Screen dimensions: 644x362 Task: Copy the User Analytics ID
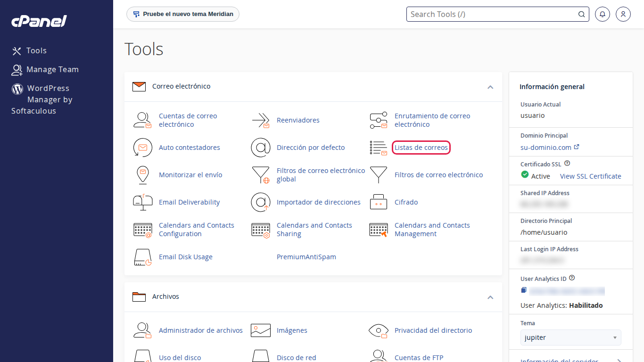(523, 290)
